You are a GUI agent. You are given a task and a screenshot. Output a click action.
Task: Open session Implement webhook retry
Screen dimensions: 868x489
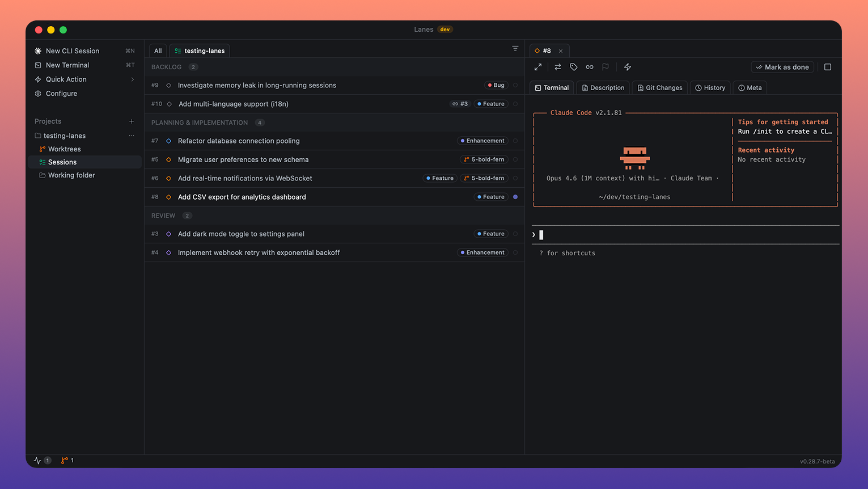[x=259, y=252]
